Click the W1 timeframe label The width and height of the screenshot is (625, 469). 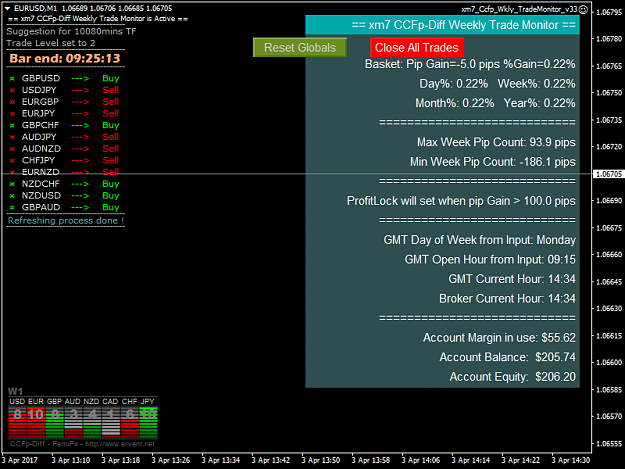(x=15, y=391)
